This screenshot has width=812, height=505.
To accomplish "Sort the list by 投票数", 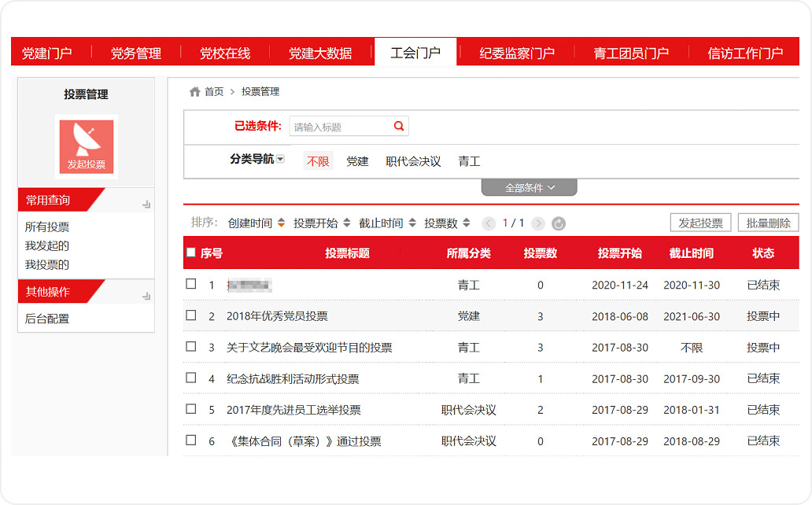I will [447, 223].
